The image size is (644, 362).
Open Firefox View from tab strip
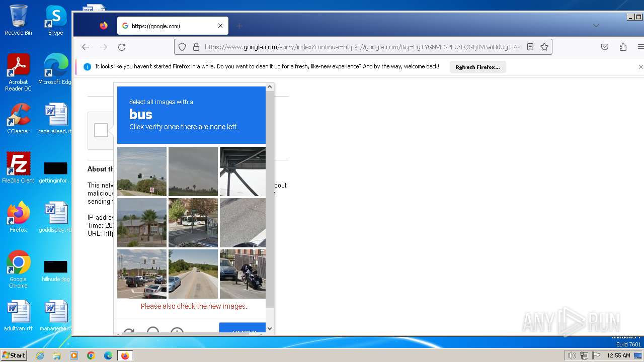click(104, 26)
